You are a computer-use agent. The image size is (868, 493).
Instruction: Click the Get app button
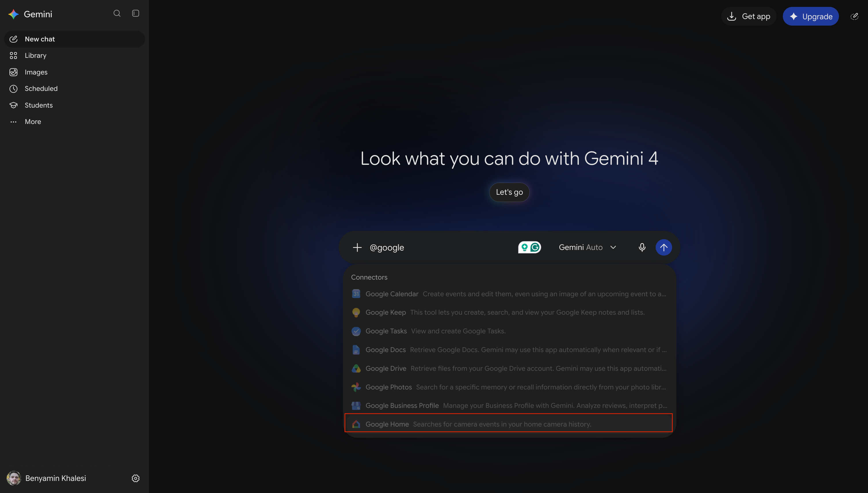click(x=748, y=16)
